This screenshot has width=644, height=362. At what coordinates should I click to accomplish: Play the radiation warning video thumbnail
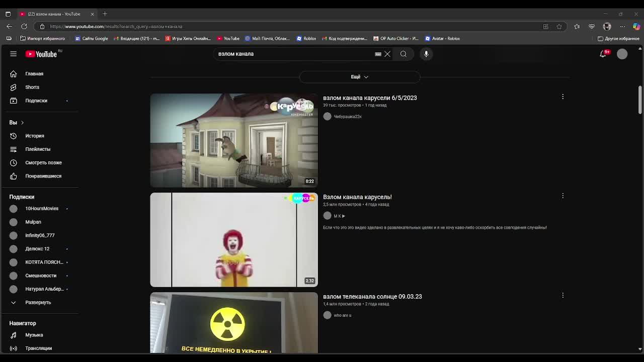coord(234,323)
